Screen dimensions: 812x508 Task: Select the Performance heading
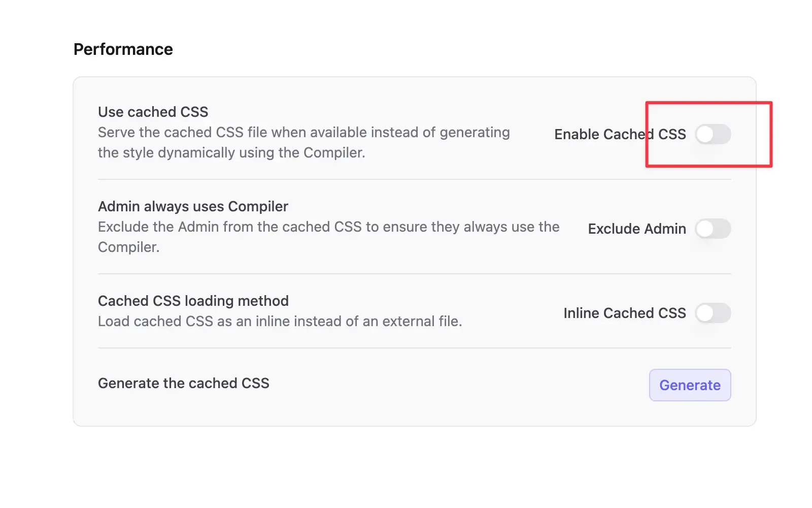tap(123, 49)
